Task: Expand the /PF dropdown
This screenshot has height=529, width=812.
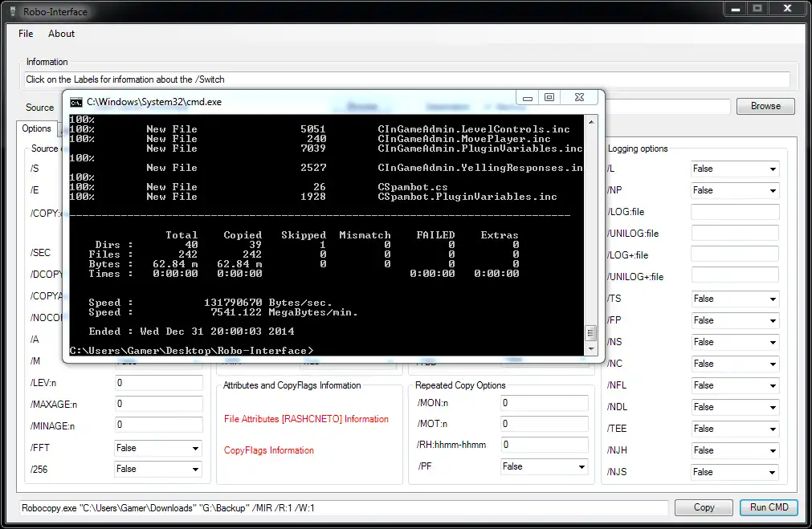Action: 545,466
